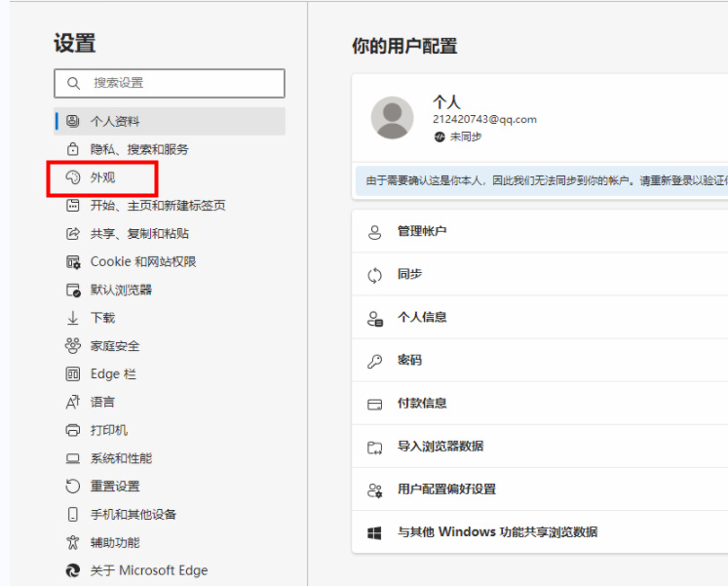Select 默认浏览器 in the sidebar

click(170, 291)
